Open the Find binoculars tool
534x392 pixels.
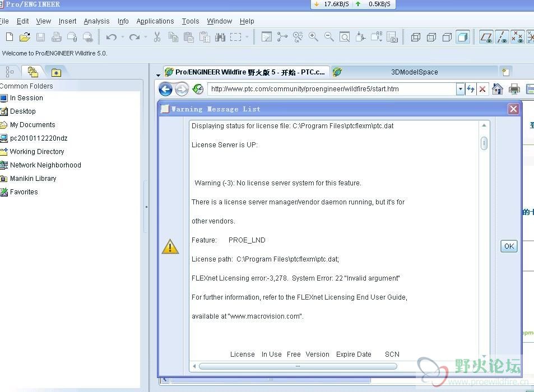tap(220, 37)
